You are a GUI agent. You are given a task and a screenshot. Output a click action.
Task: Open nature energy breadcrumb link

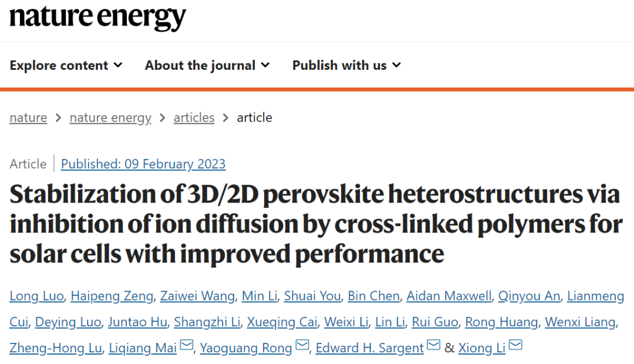point(110,117)
